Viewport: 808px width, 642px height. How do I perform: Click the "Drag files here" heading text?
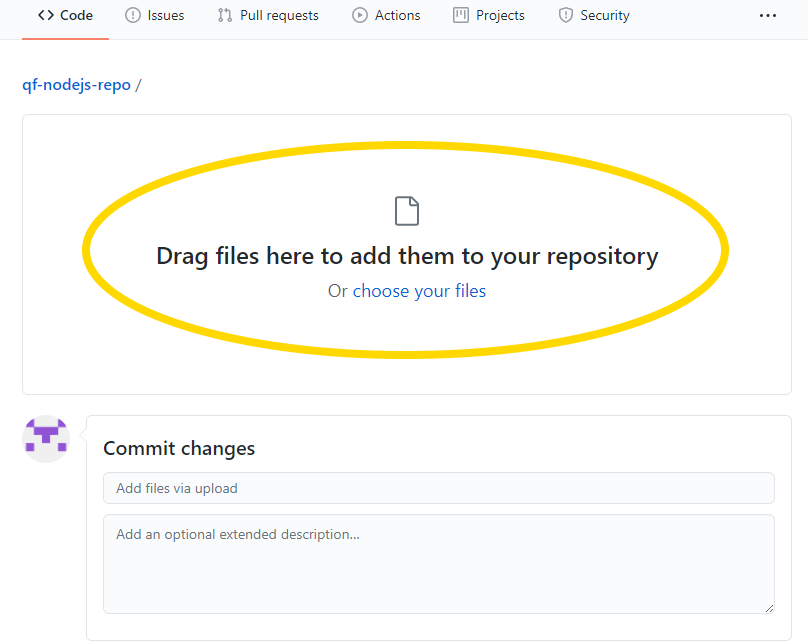point(407,256)
